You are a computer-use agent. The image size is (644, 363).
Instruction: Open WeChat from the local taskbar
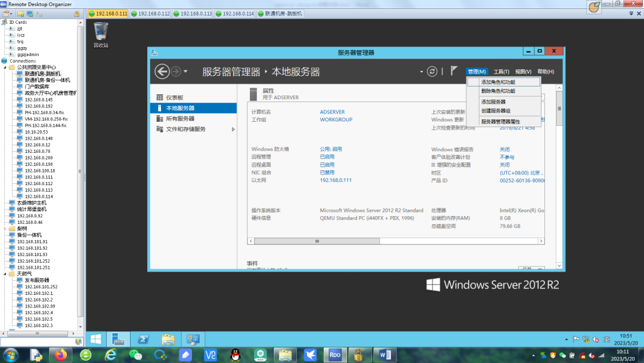(x=135, y=355)
